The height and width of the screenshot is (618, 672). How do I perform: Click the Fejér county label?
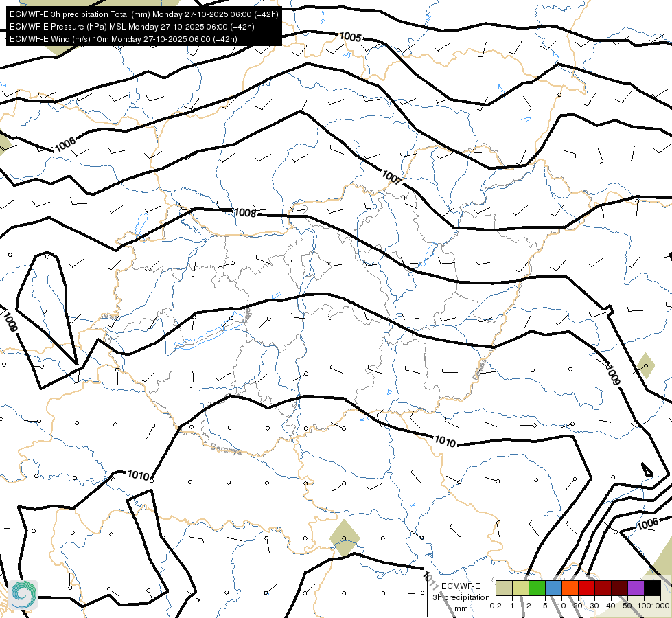pos(247,315)
